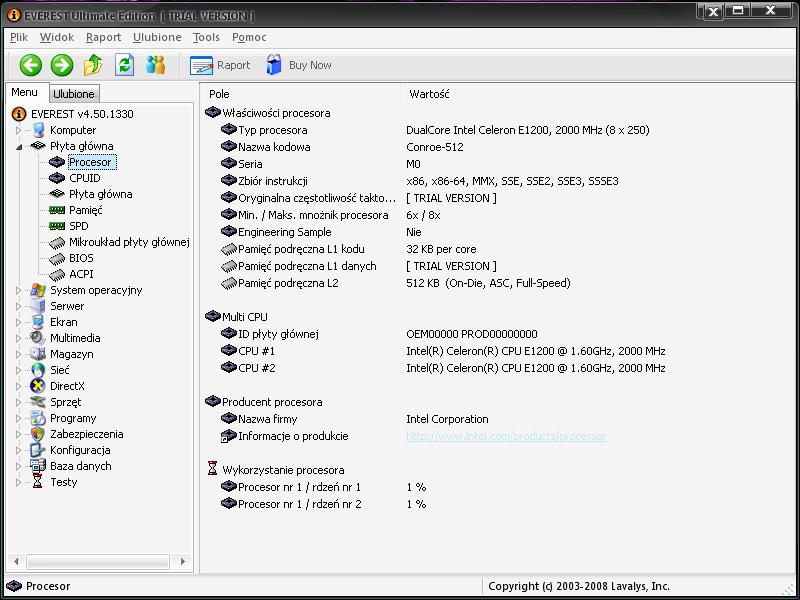
Task: Click the Sprzęt hardware icon
Action: [x=38, y=402]
